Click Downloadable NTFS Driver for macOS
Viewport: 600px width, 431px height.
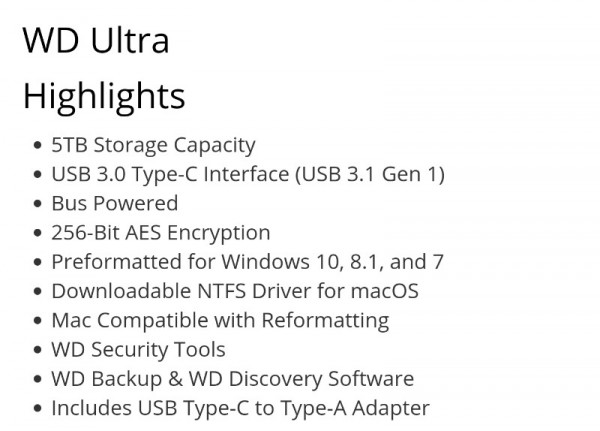[235, 291]
